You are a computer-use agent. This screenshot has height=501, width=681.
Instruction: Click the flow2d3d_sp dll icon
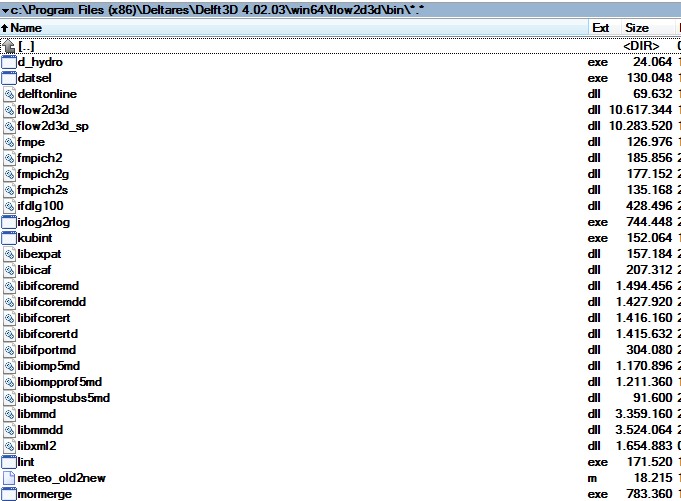(x=9, y=126)
